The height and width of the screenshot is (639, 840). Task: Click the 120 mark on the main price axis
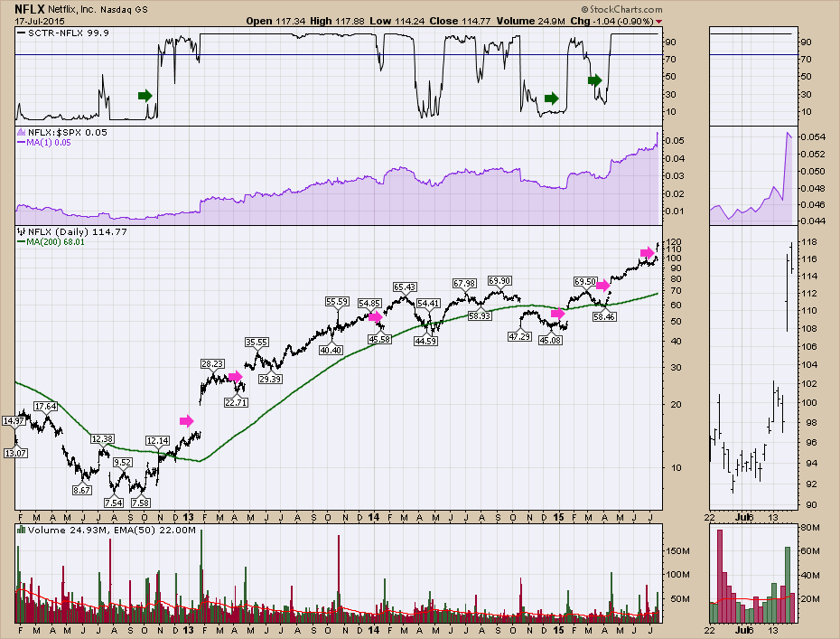(x=674, y=242)
